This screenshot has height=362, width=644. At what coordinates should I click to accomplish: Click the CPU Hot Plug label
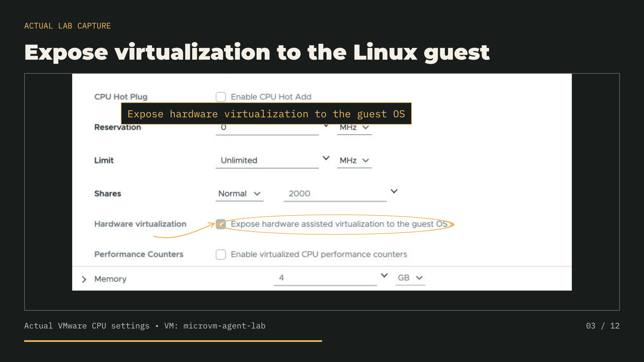[121, 97]
